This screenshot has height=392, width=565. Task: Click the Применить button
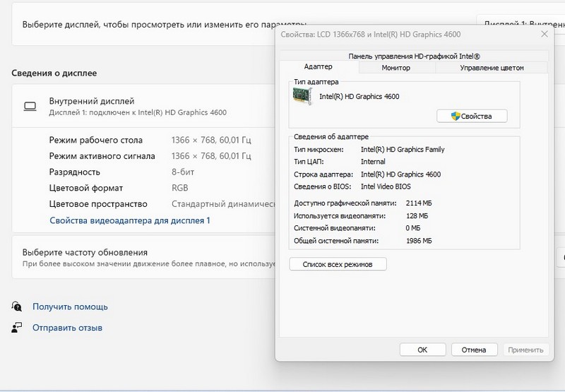525,350
